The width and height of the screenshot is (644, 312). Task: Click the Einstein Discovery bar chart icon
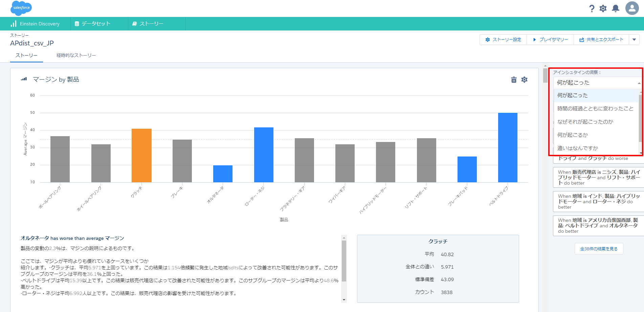point(14,24)
